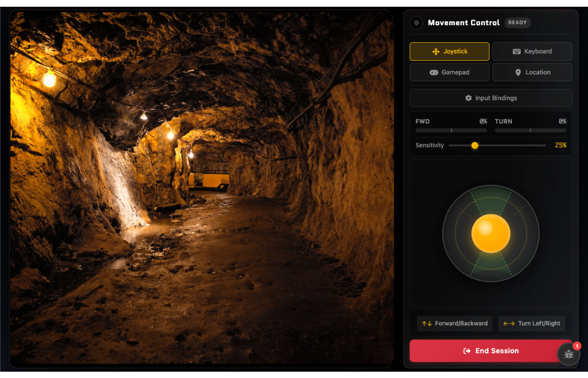Select the gamepad controller icon
Viewport: 588px width, 378px height.
tap(433, 72)
